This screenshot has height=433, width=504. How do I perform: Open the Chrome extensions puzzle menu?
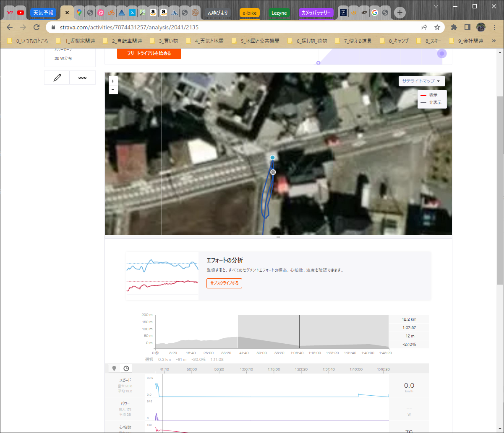(x=454, y=27)
